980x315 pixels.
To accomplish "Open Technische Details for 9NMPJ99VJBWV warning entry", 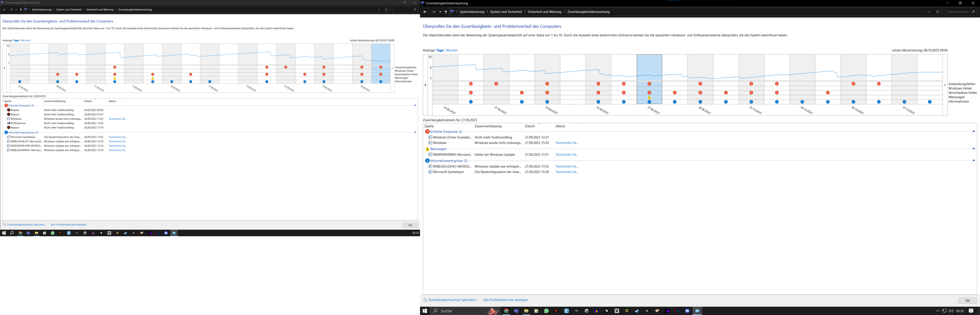I will pyautogui.click(x=567, y=155).
